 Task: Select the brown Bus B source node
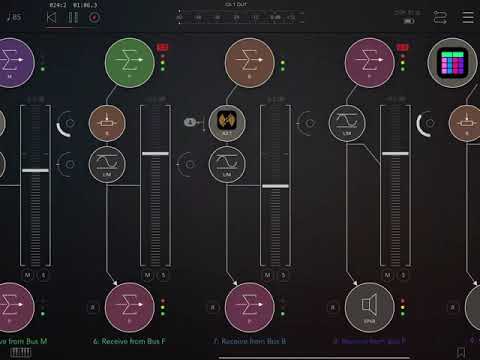(x=250, y=63)
